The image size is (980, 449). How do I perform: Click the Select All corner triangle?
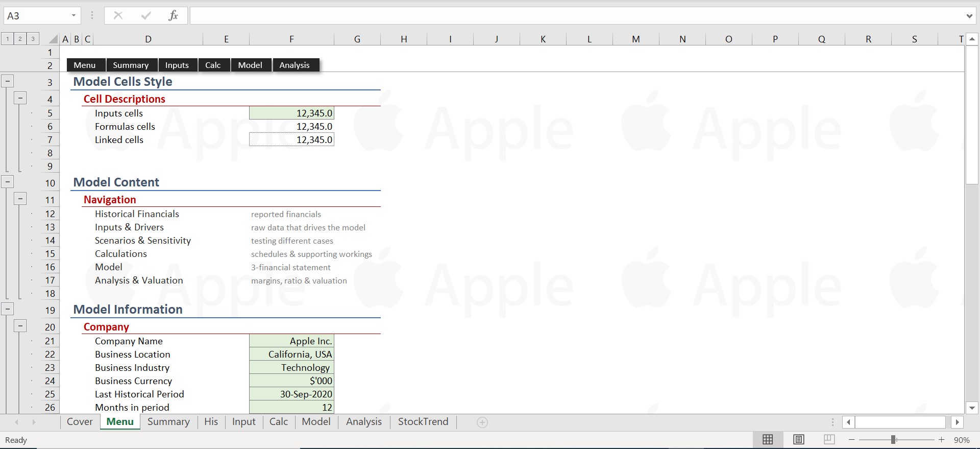coord(53,39)
